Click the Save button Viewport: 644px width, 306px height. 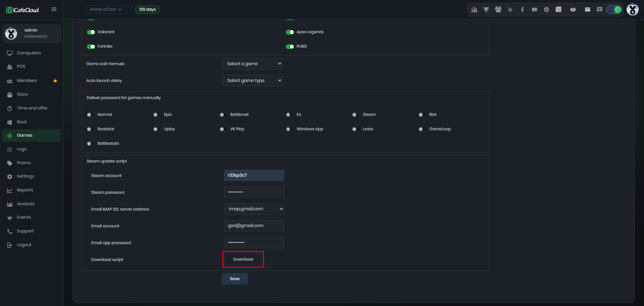(x=235, y=279)
